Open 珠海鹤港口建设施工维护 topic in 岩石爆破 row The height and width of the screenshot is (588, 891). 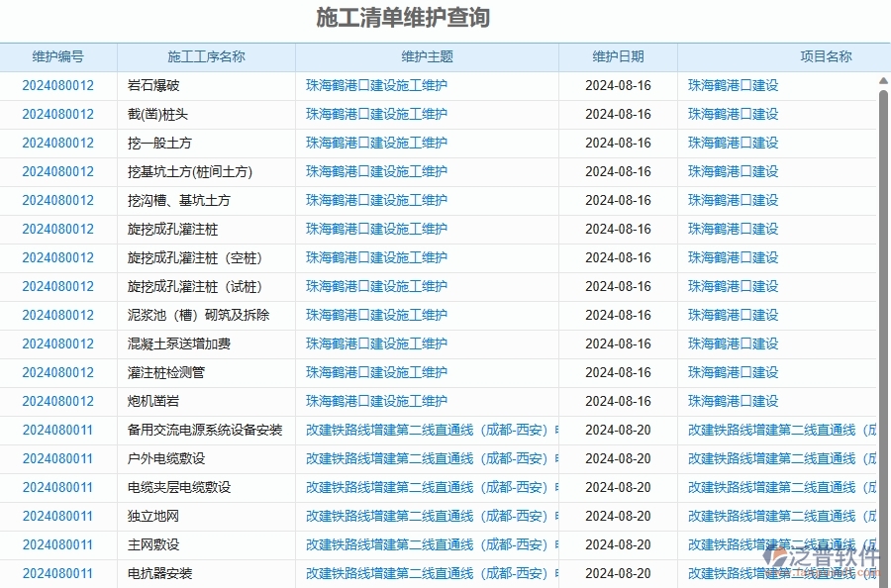376,85
